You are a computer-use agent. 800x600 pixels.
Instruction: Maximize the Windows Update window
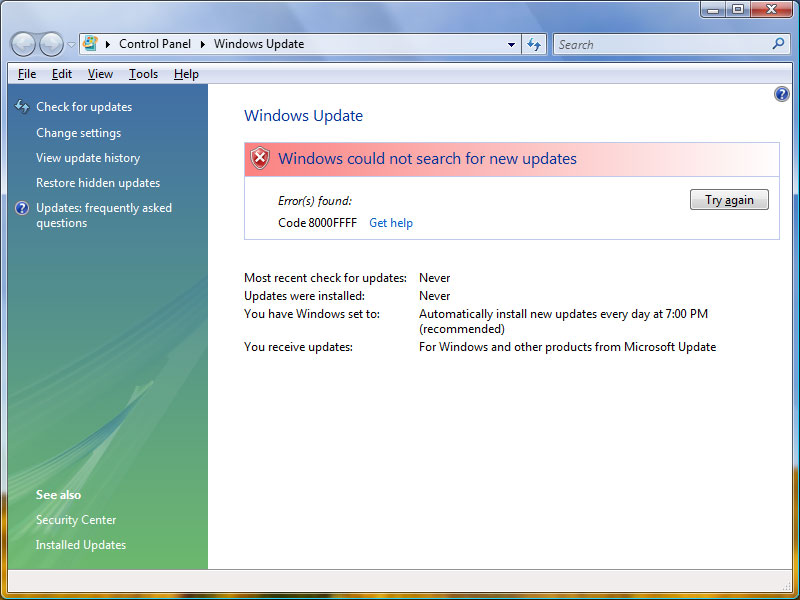738,9
